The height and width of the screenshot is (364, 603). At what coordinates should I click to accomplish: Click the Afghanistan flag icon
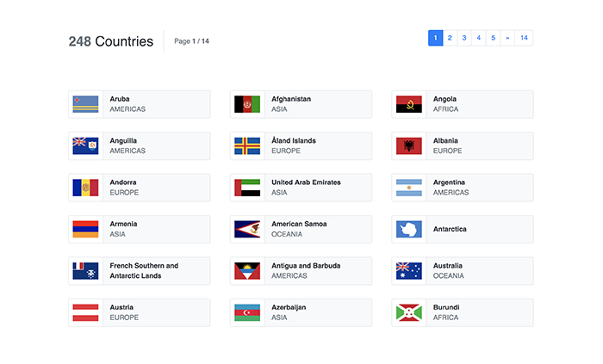click(247, 104)
